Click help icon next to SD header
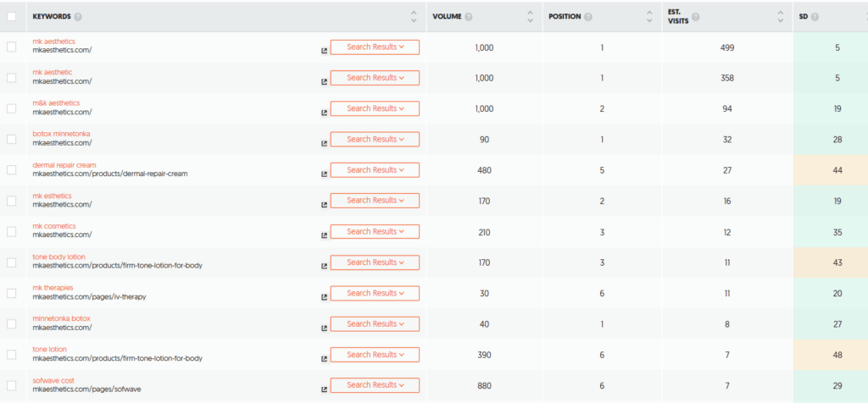Viewport: 868px width, 403px height. (815, 17)
